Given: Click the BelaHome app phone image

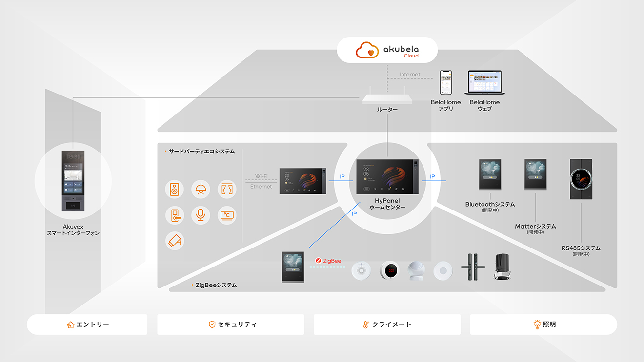Looking at the screenshot, I should click(446, 83).
